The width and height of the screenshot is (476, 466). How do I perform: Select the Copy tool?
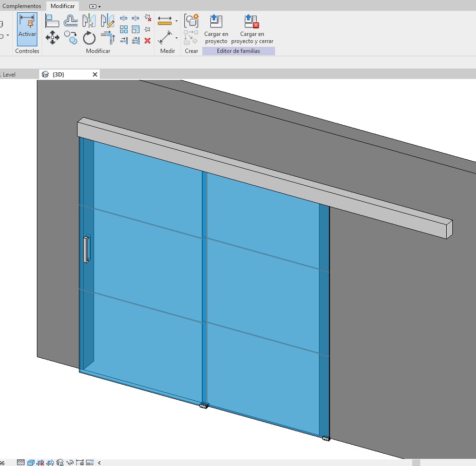coord(71,38)
